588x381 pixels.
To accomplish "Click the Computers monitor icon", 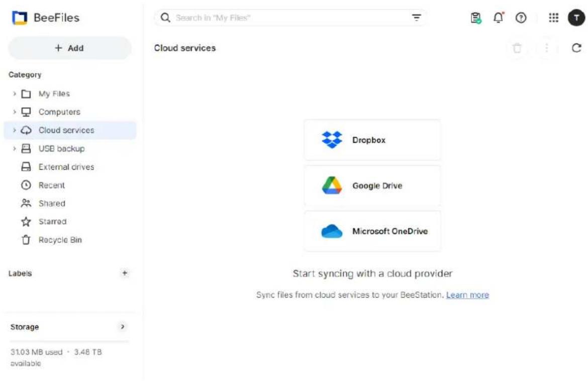I will pos(26,112).
